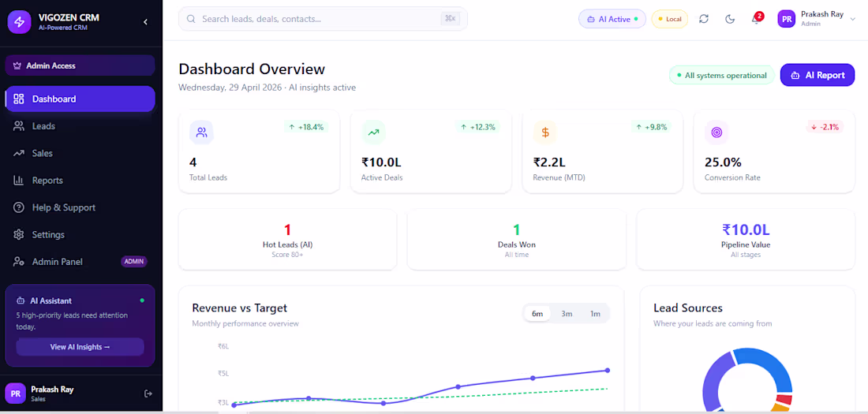Click the Reports bar chart icon
This screenshot has height=414, width=868.
point(19,181)
